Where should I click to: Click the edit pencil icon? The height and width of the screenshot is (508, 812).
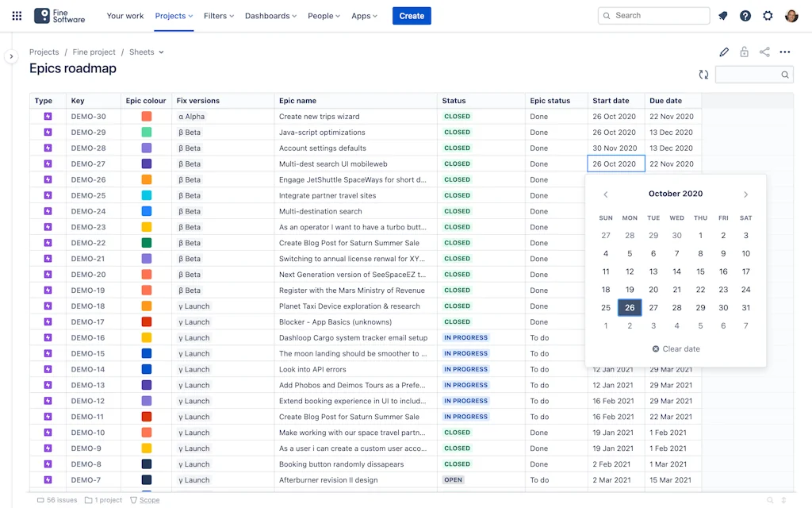[723, 52]
